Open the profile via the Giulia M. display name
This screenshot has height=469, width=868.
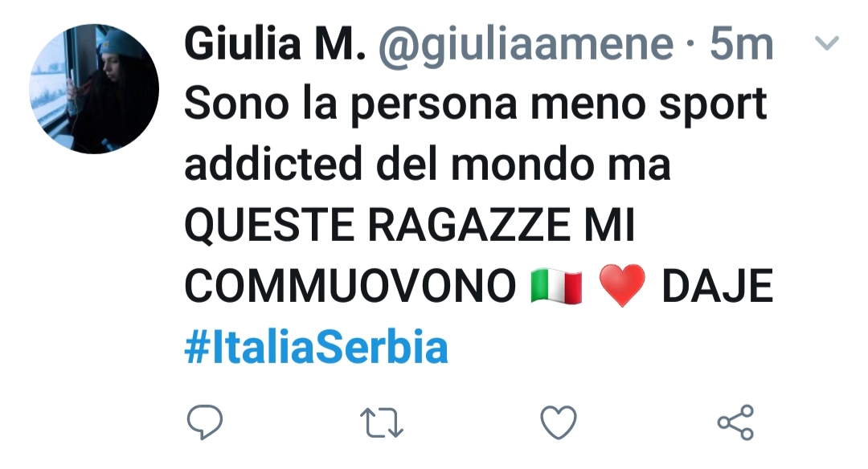tap(275, 44)
